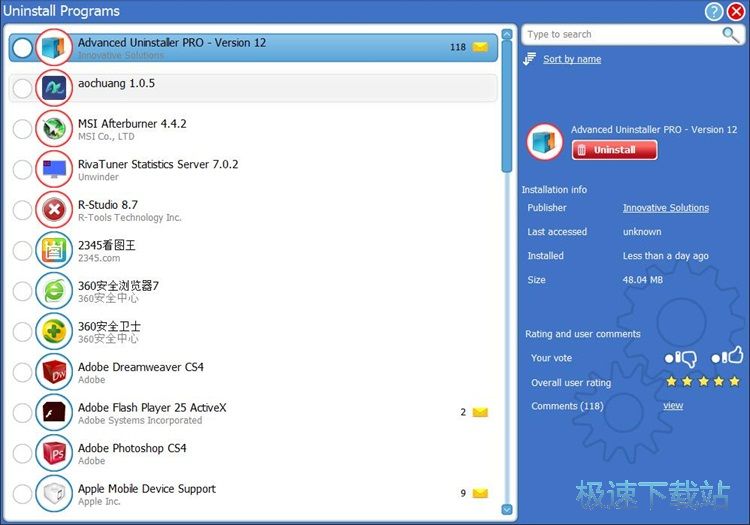
Task: Click the sort order icon beside Sort by name
Action: [529, 59]
